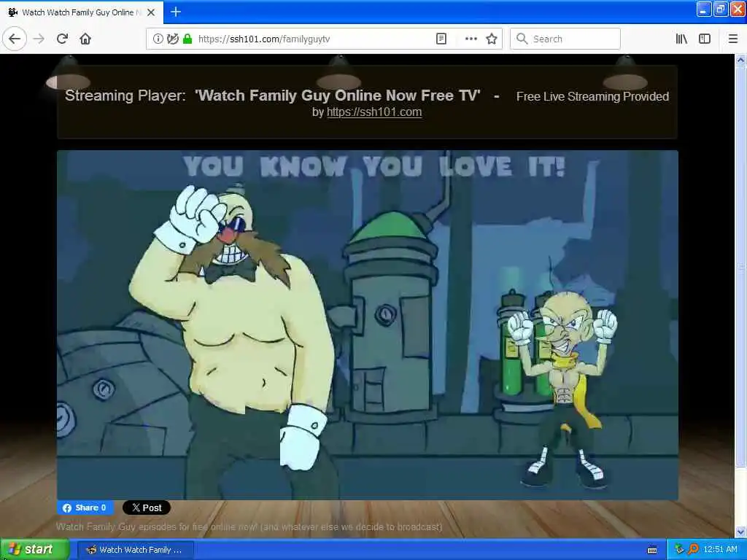
Task: Close the Watch Family Guy tab
Action: (151, 12)
